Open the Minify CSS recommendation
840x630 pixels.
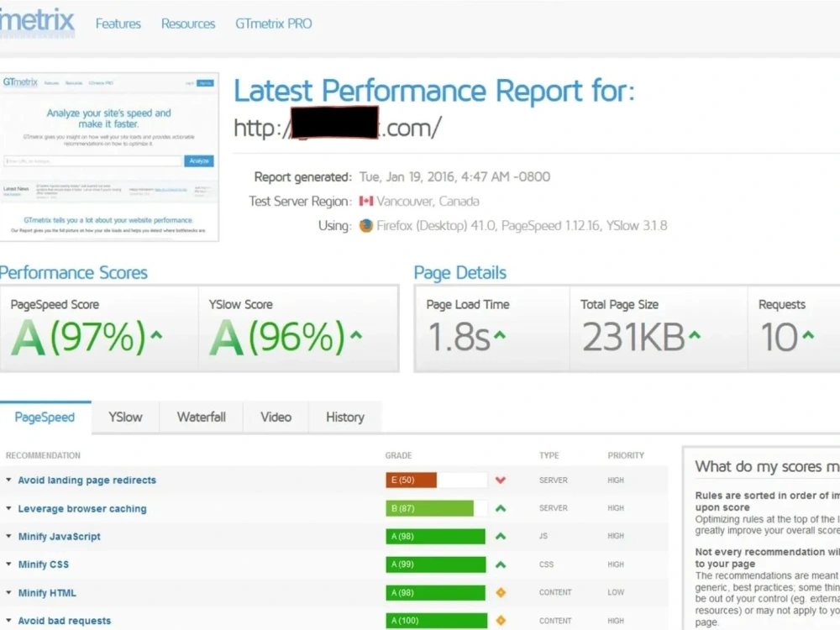(x=44, y=564)
